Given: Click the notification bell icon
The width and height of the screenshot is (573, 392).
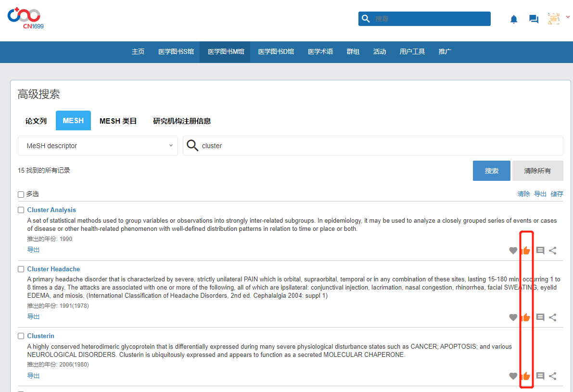Looking at the screenshot, I should [x=514, y=19].
